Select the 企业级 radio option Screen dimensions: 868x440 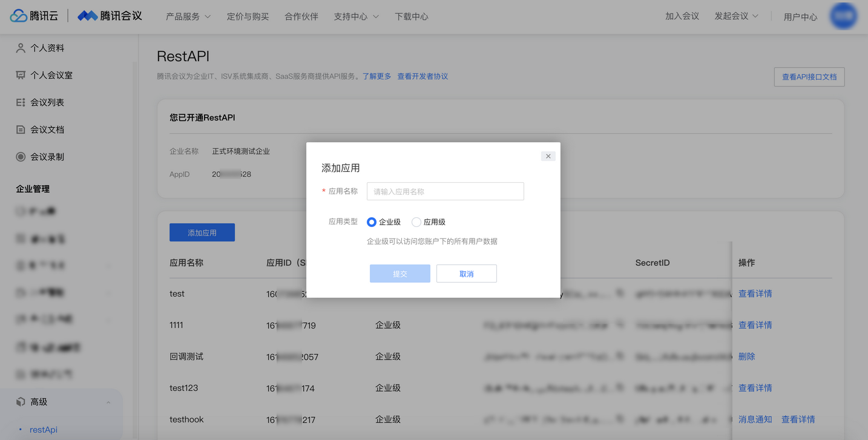point(372,222)
